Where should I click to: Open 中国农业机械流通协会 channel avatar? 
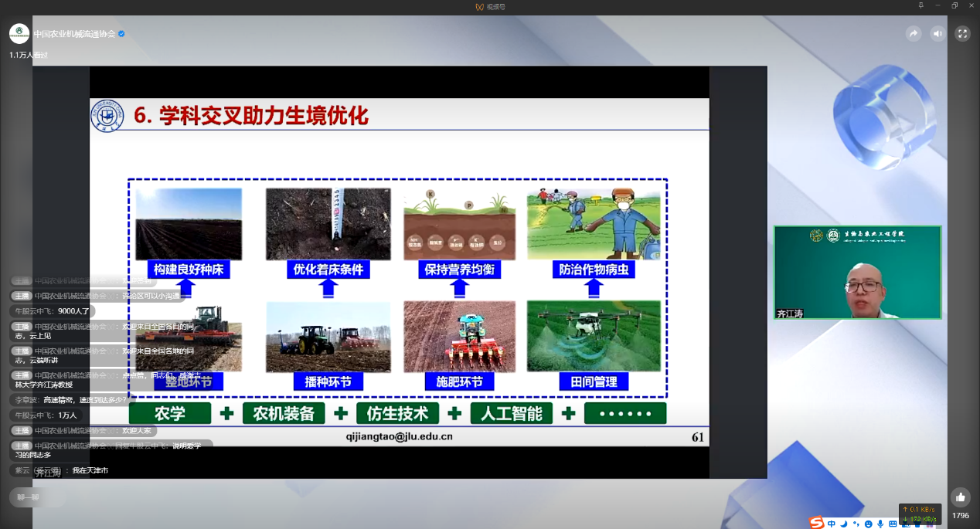pyautogui.click(x=19, y=34)
